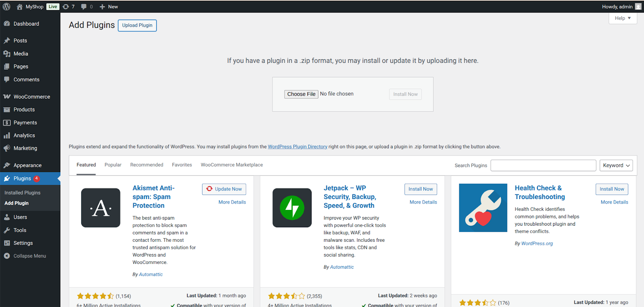Screen dimensions: 644x307
Task: Open the updates icon showing 7
Action: pos(66,6)
